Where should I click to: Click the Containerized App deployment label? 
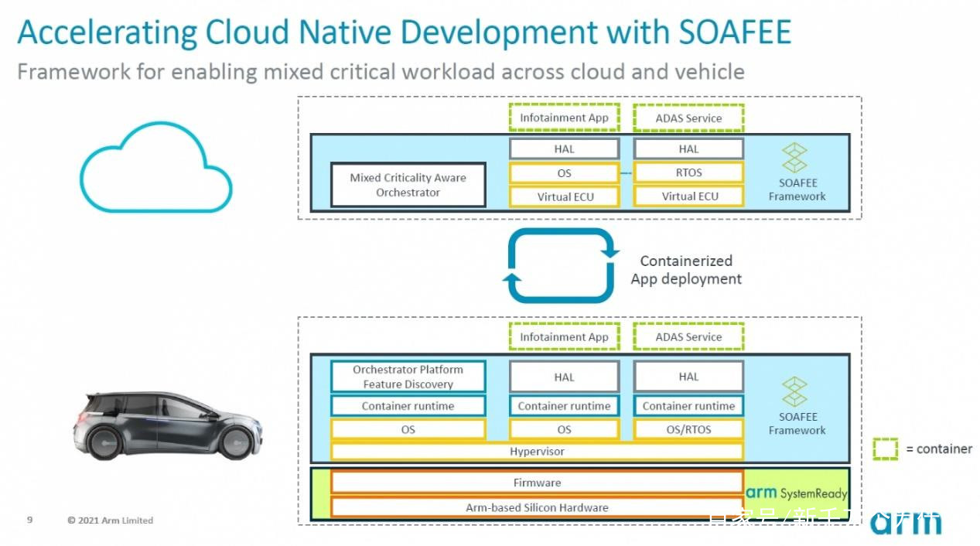[686, 270]
